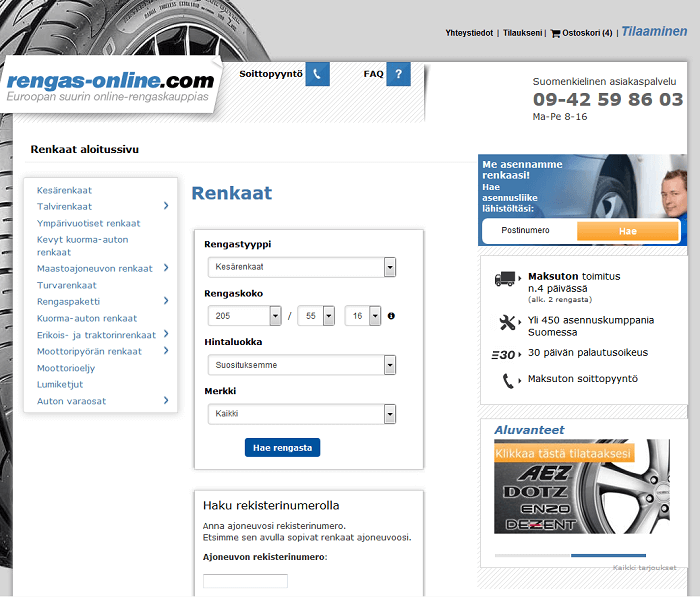700x597 pixels.
Task: Click the Klikkaa tästä tilataaksesi label
Action: tap(563, 454)
